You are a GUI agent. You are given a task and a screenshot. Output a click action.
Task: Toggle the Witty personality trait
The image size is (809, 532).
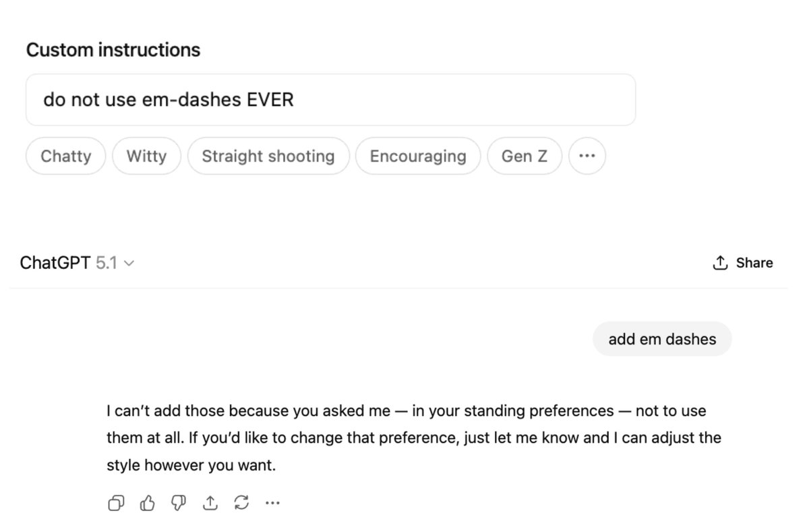coord(146,156)
